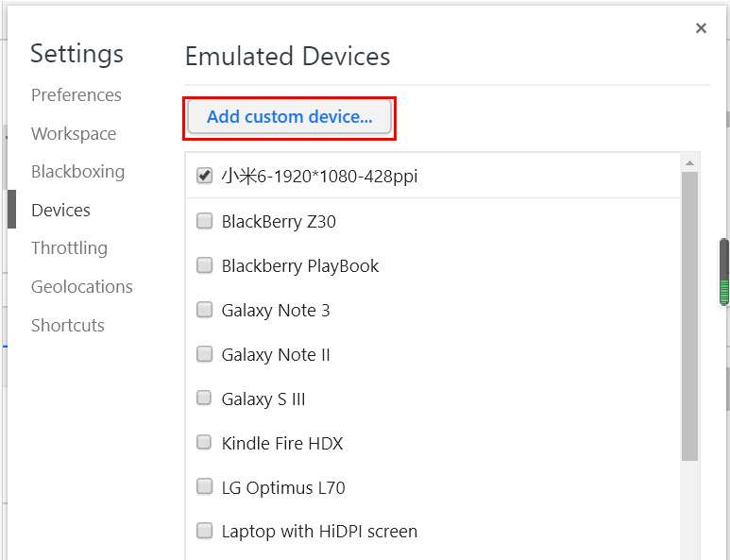Switch to the Workspace tab
Image resolution: width=730 pixels, height=560 pixels.
[x=74, y=134]
